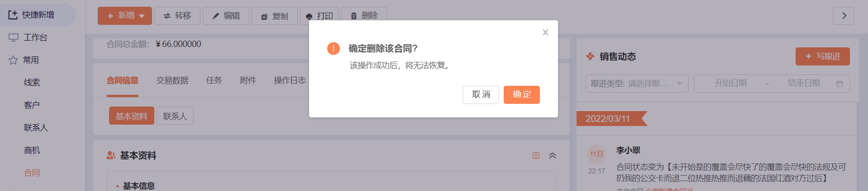Click the 快捷新增 quick-add icon
This screenshot has width=868, height=191.
(x=13, y=15)
